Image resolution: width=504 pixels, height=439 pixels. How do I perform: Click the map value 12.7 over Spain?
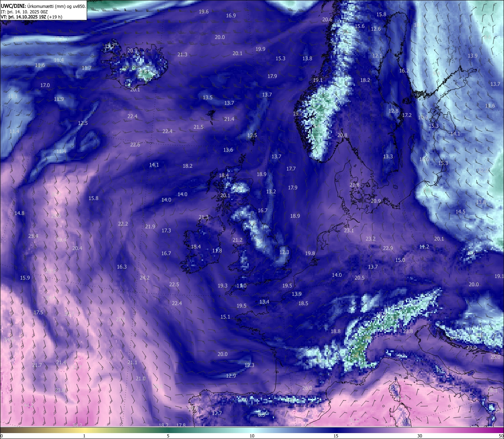tap(217, 413)
